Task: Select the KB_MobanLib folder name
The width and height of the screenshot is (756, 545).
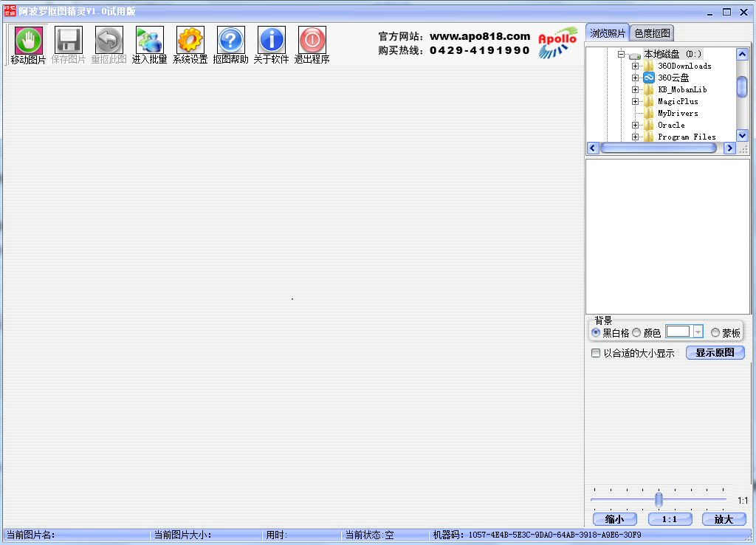Action: click(x=682, y=89)
